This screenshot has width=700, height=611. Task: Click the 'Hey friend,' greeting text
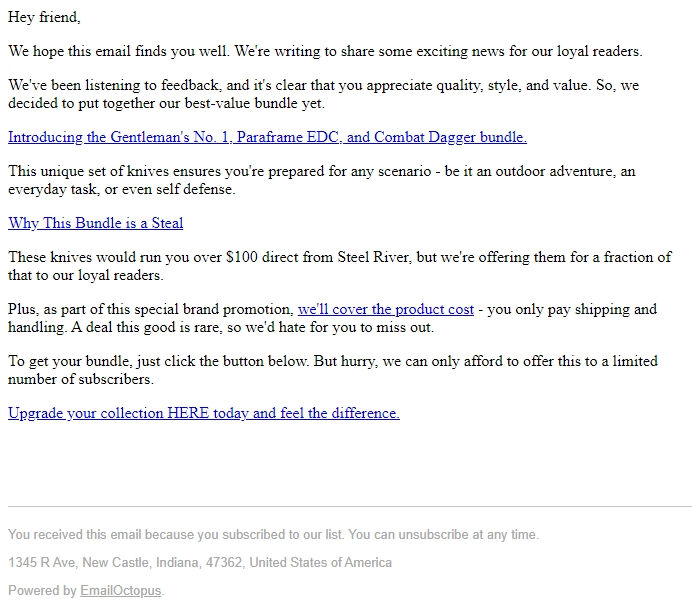click(x=44, y=17)
